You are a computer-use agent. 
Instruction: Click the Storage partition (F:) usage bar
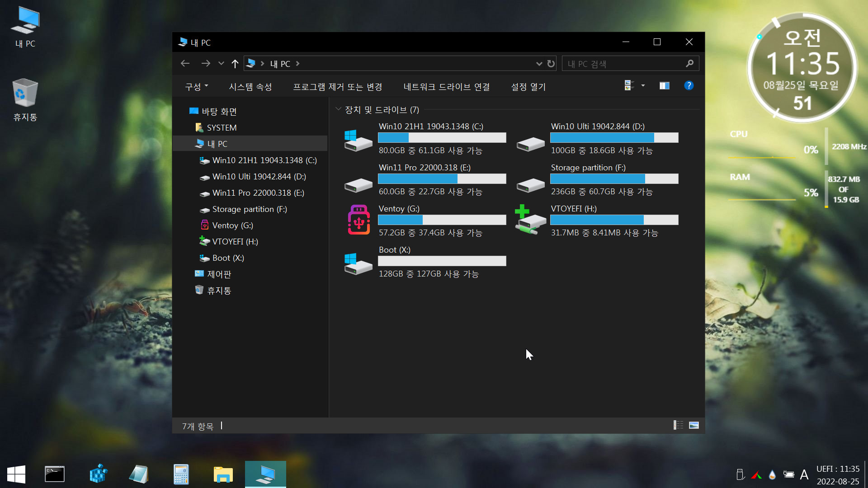tap(614, 178)
